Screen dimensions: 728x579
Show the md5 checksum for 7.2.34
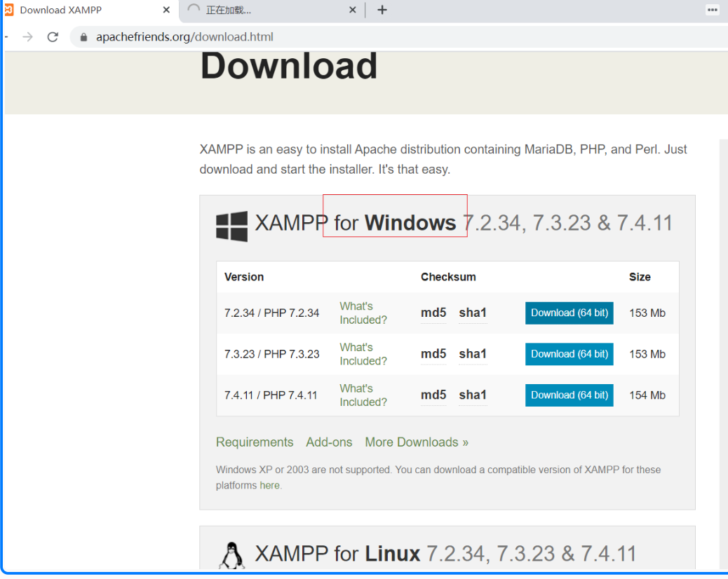point(433,313)
